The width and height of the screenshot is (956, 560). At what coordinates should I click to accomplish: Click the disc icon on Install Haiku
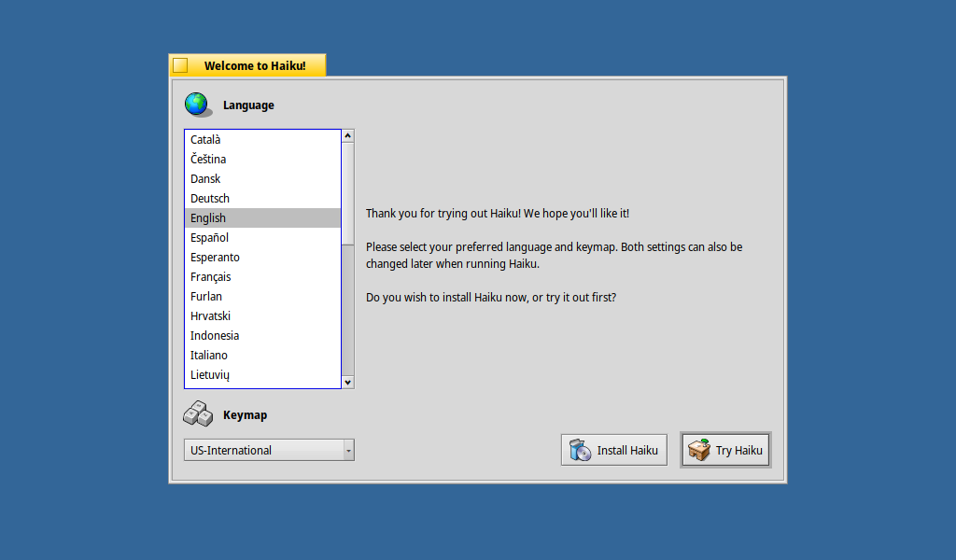581,450
